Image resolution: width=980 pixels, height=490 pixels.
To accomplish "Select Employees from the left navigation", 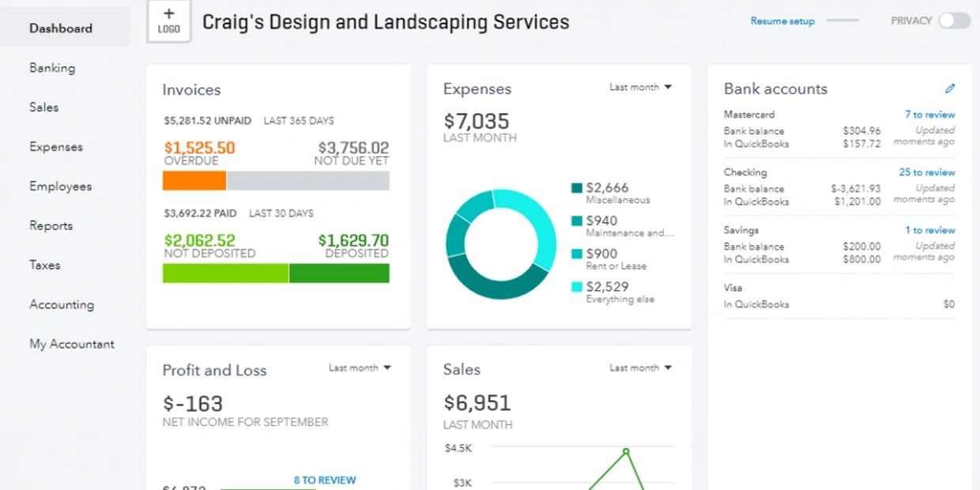I will (60, 187).
